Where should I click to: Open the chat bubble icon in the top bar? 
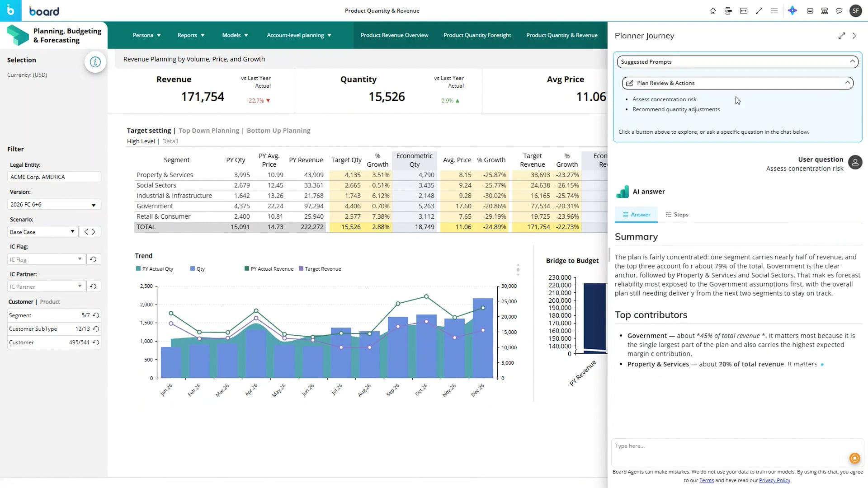click(840, 11)
